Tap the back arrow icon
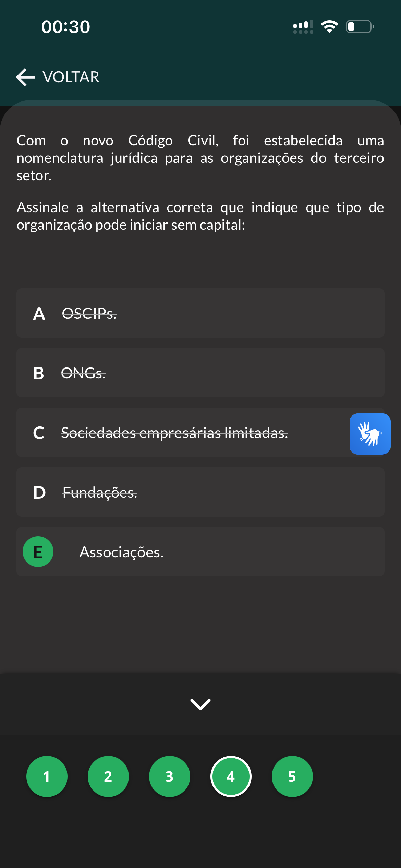The width and height of the screenshot is (401, 868). point(25,77)
